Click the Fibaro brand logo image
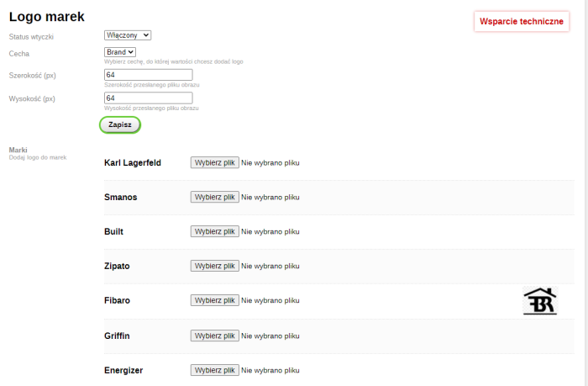 point(539,300)
